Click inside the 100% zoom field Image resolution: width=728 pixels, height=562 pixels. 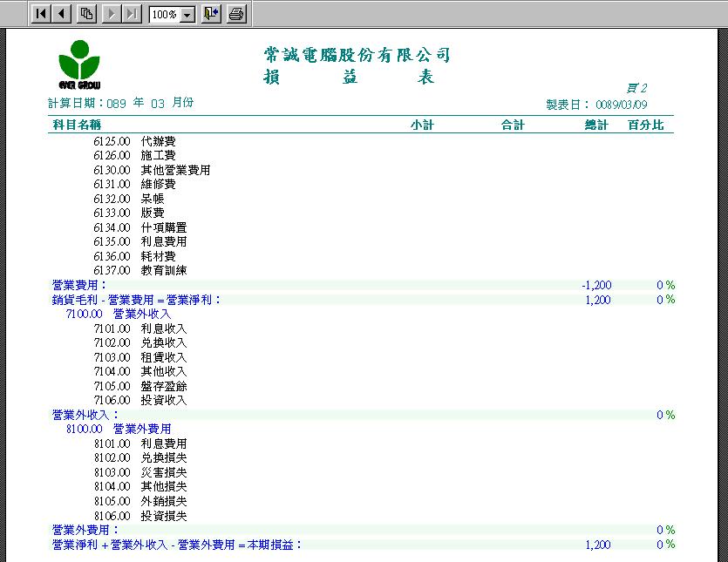[x=163, y=15]
